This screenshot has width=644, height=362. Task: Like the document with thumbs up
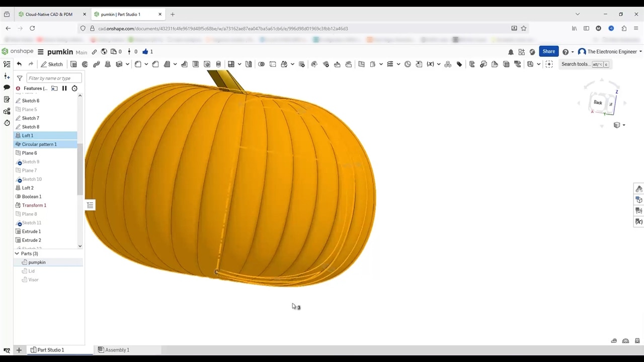point(145,51)
